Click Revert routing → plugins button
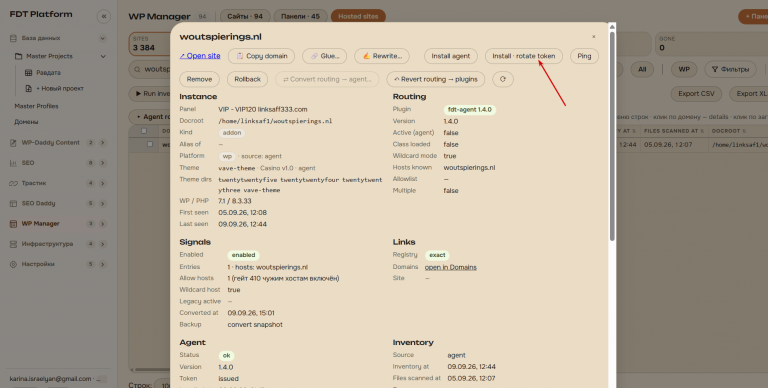Image resolution: width=768 pixels, height=388 pixels. pos(435,79)
